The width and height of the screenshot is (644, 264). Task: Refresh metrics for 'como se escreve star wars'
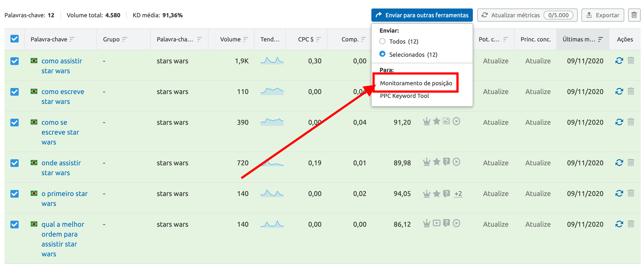pos(619,122)
